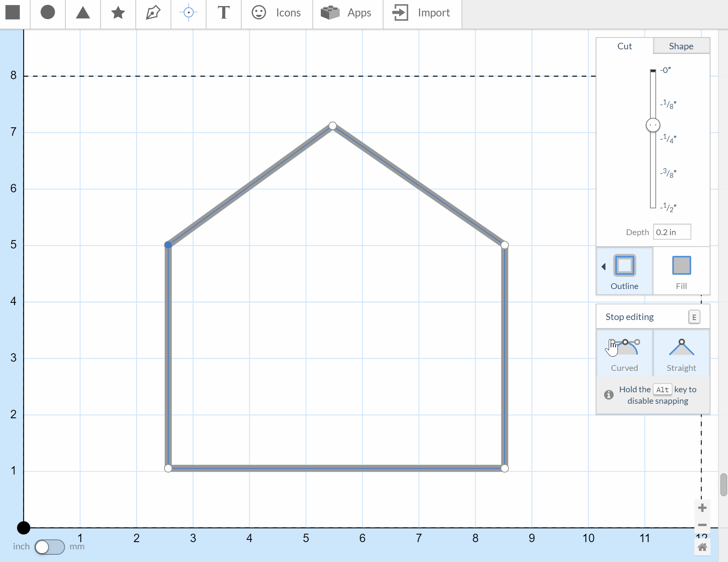Choose the pen drawing tool
Screen dimensions: 728x562
(153, 13)
